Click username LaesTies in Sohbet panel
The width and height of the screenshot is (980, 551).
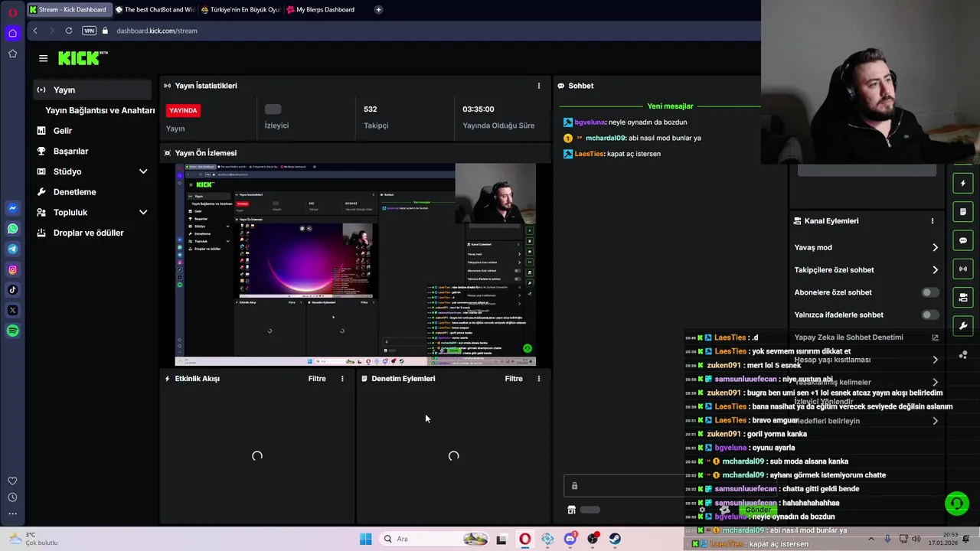[x=589, y=154]
